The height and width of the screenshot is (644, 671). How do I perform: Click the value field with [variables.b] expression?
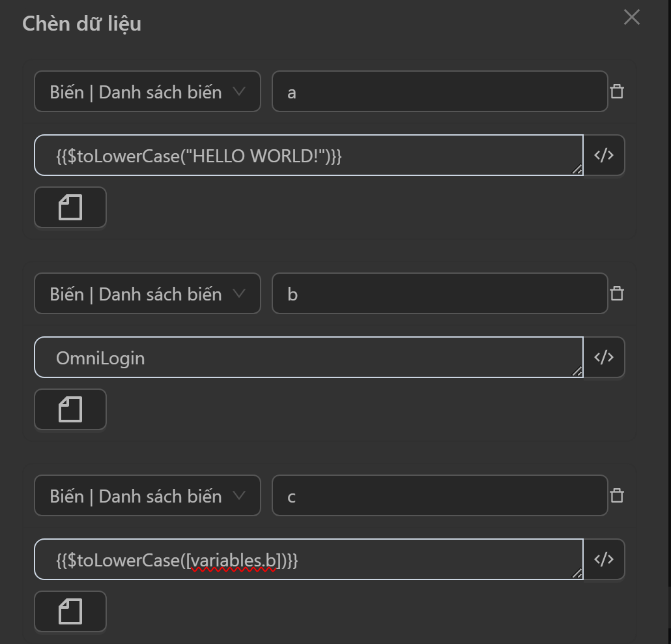click(x=306, y=560)
